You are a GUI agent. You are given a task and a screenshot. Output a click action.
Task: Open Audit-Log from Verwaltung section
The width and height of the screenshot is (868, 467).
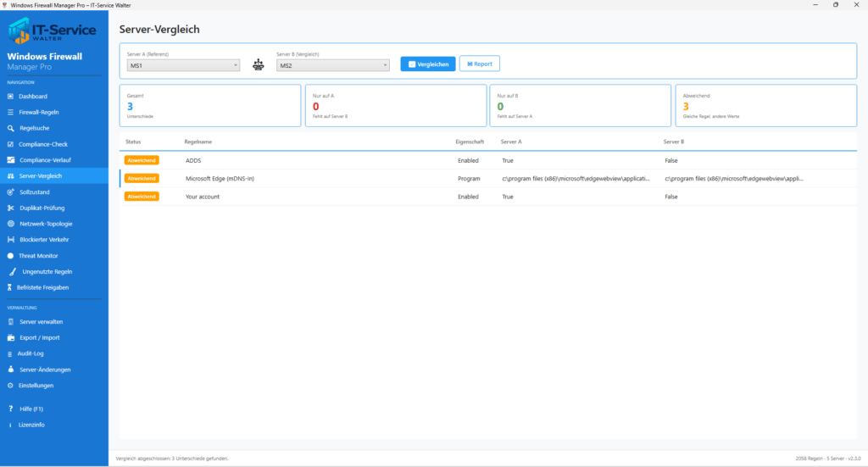coord(54,353)
